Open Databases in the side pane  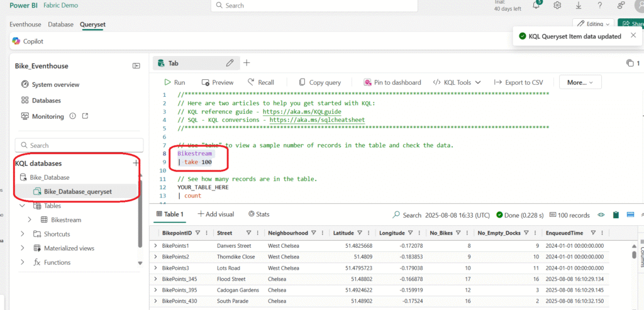click(x=41, y=100)
